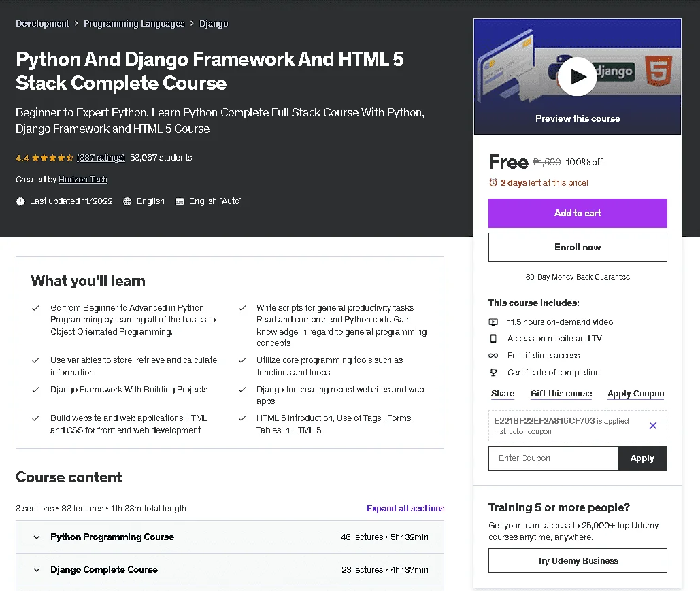
Task: Click the alarm clock icon beside 2 days
Action: pyautogui.click(x=493, y=182)
